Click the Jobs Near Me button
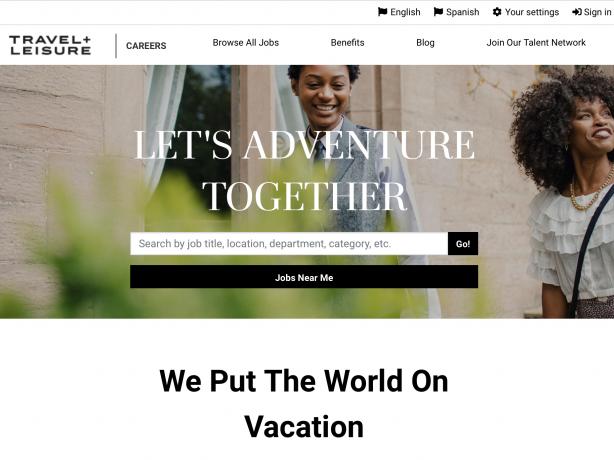Image resolution: width=614 pixels, height=460 pixels. coord(304,277)
